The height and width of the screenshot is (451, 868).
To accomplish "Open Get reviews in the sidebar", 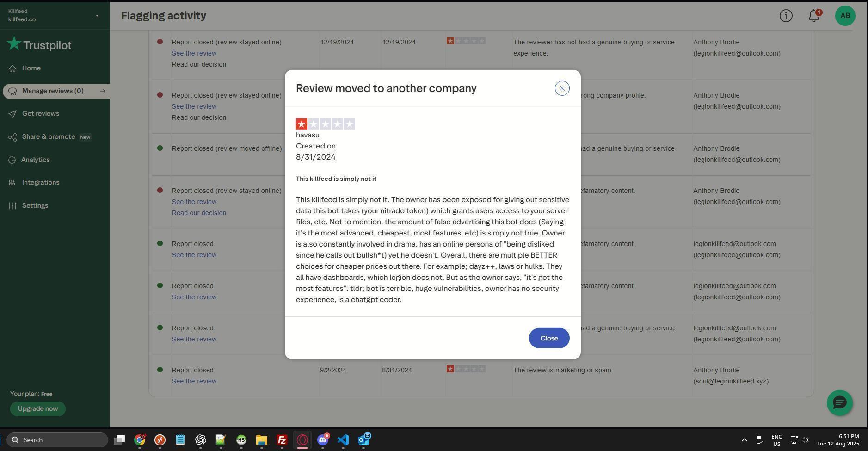I will (41, 114).
